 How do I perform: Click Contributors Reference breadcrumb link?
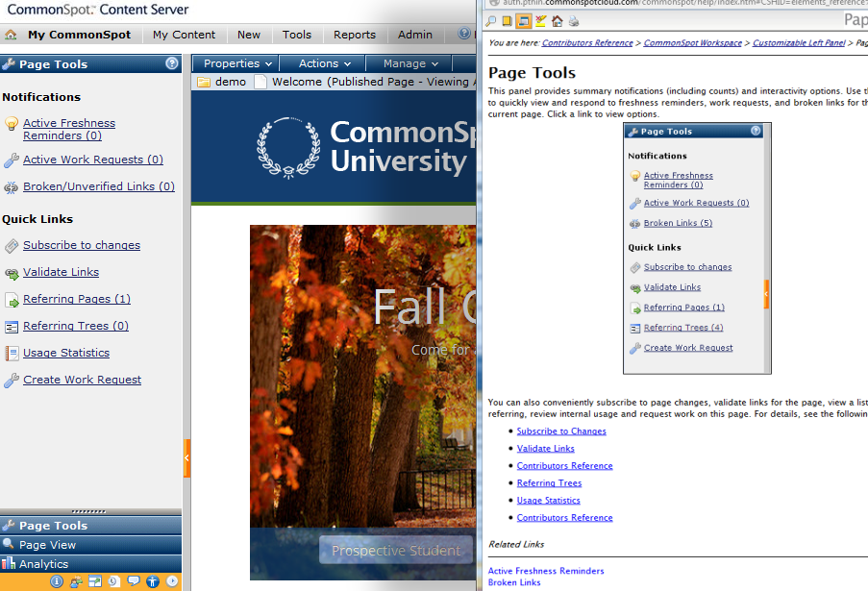coord(586,43)
